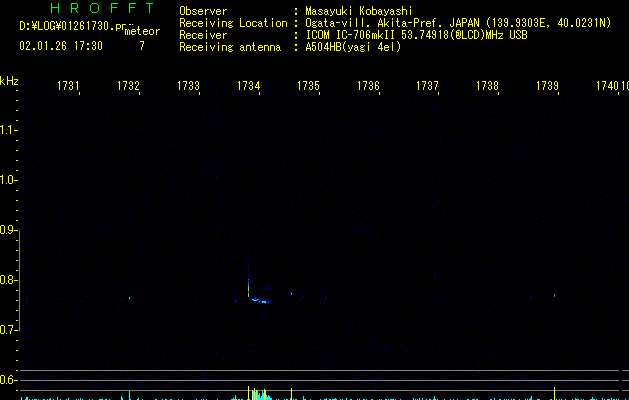This screenshot has width=629, height=400.
Task: Click the 1.0 kHz frequency label
Action: (7, 180)
